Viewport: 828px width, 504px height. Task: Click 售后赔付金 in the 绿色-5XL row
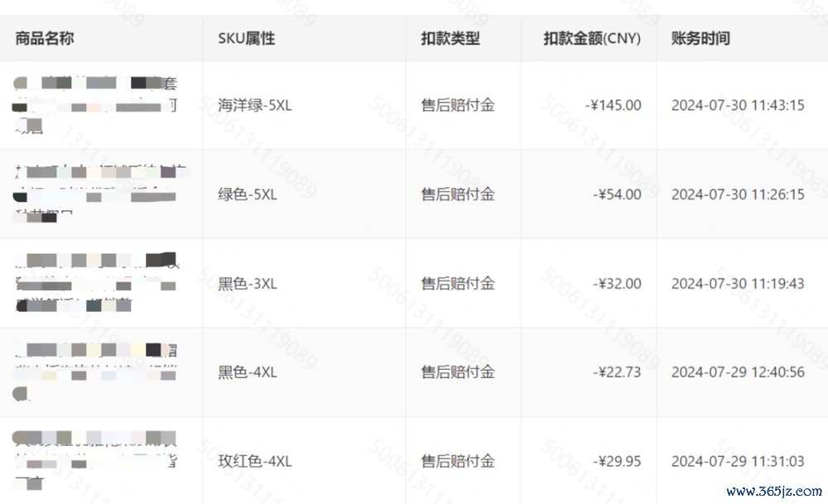click(458, 194)
